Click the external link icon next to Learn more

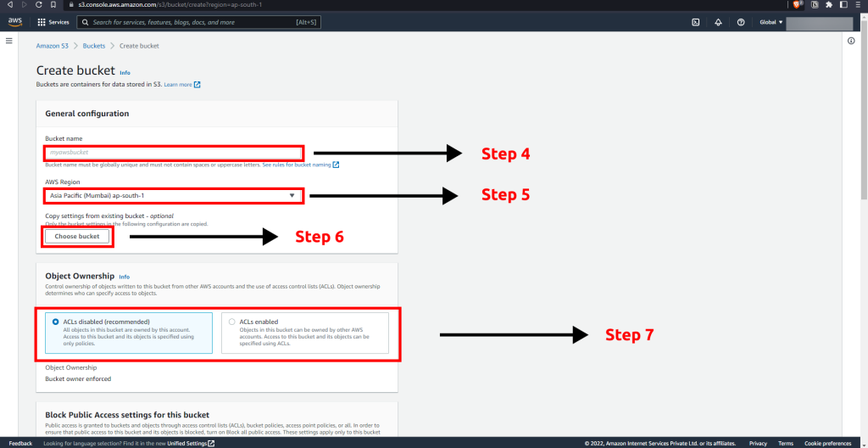(197, 85)
